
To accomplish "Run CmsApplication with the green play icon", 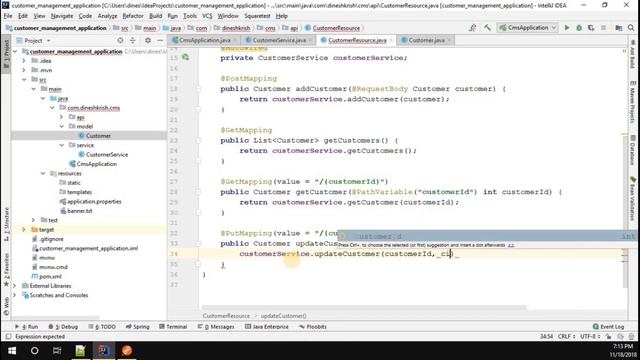I will pyautogui.click(x=567, y=28).
